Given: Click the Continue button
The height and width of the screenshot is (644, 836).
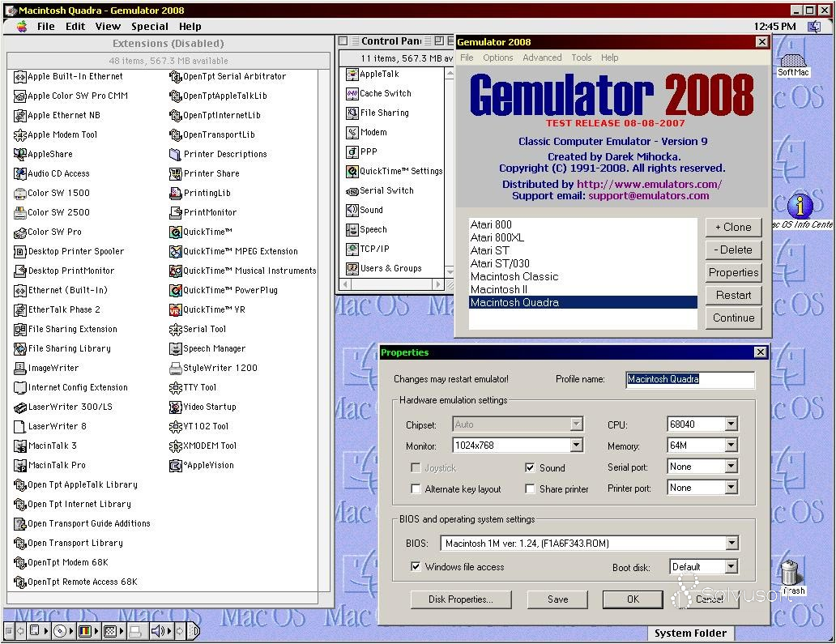Looking at the screenshot, I should click(734, 318).
